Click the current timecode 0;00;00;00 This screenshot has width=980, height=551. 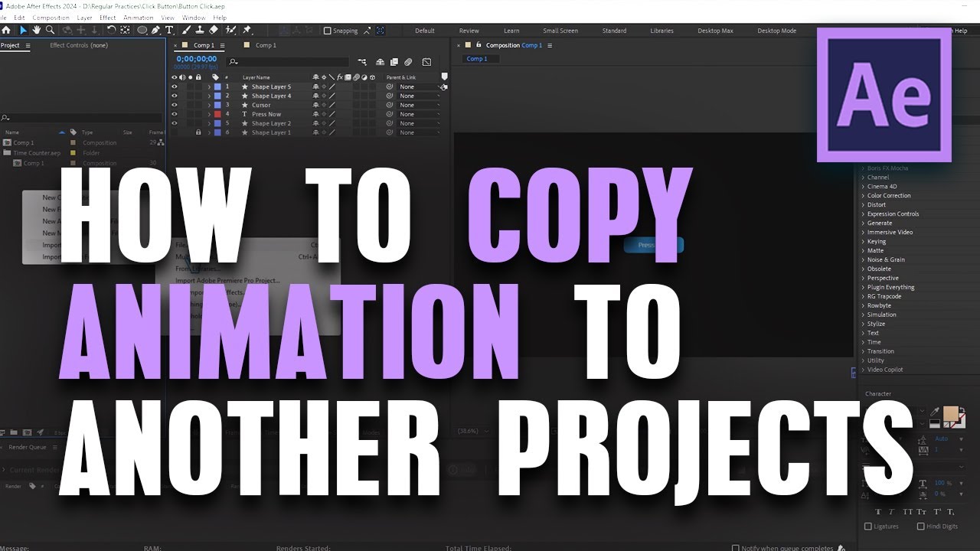click(197, 58)
